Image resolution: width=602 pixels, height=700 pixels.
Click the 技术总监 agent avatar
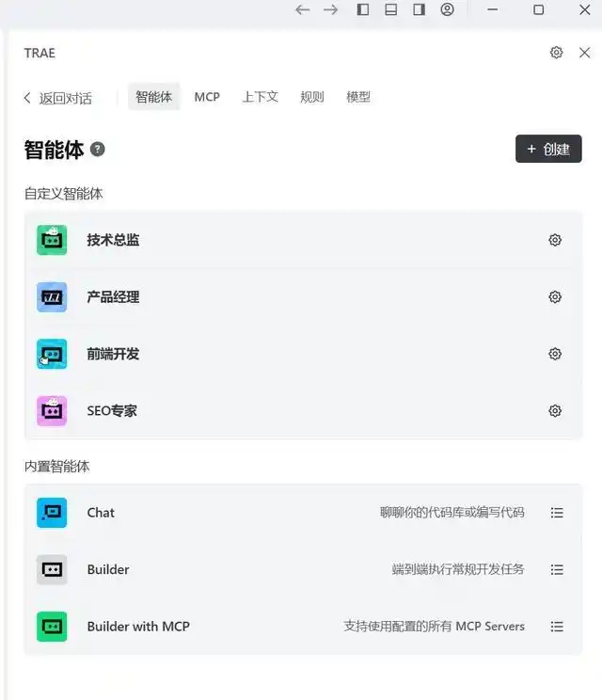pos(52,240)
